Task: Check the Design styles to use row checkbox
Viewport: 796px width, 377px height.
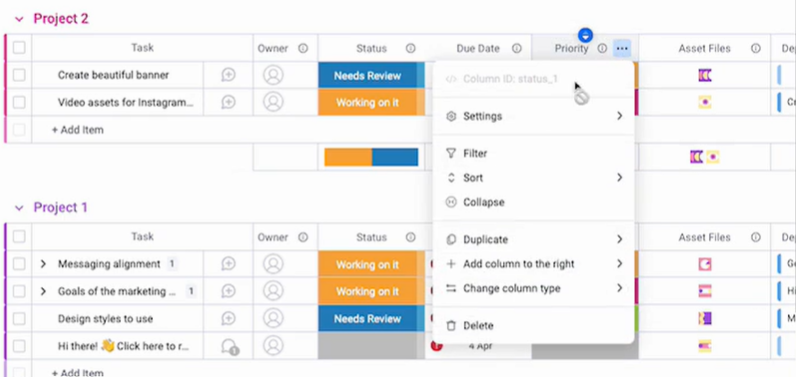Action: [19, 319]
